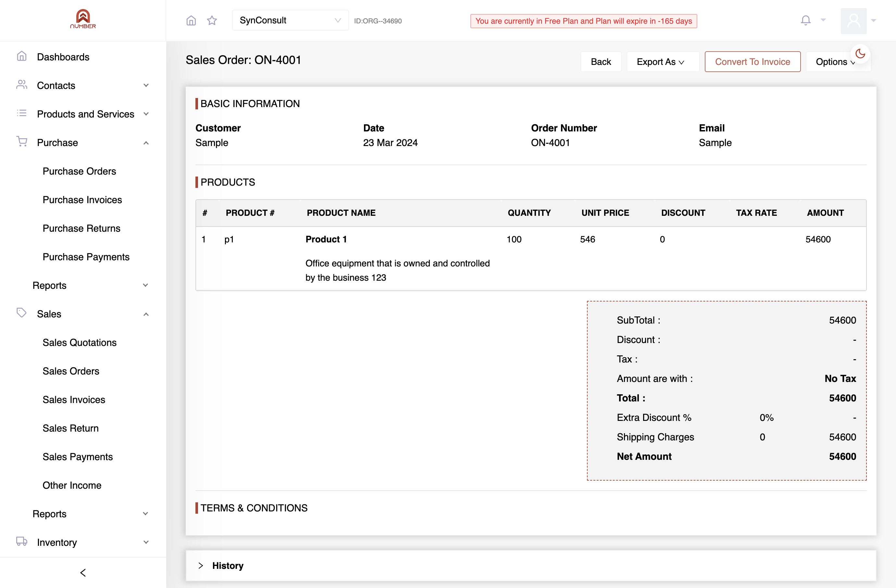Open Purchase Orders menu item
896x588 pixels.
(x=79, y=171)
